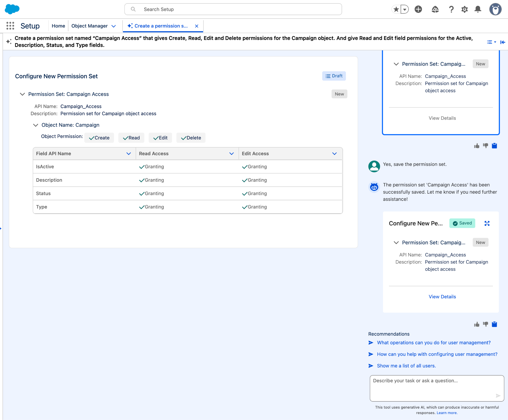Go to the Home tab
The image size is (508, 420).
pos(58,26)
